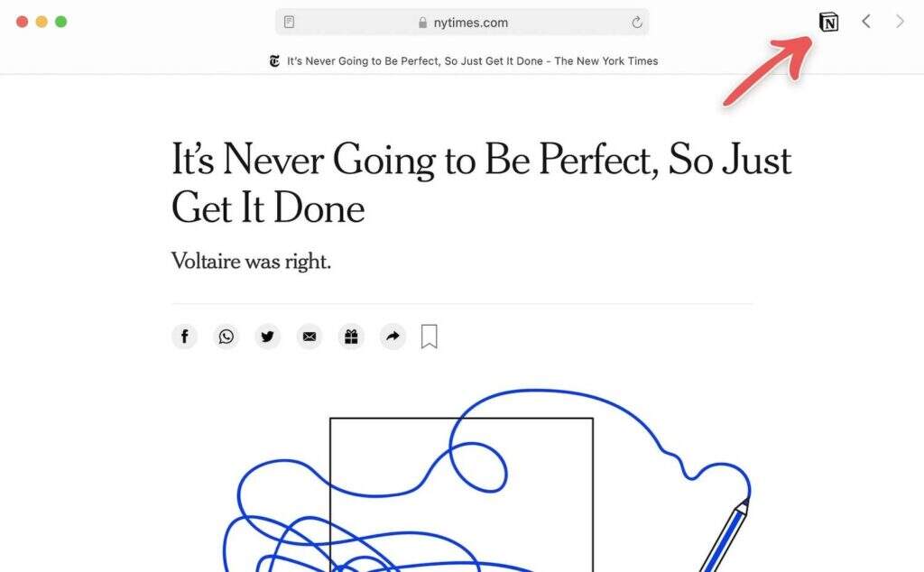
Task: Toggle the bookmark save icon
Action: point(430,337)
